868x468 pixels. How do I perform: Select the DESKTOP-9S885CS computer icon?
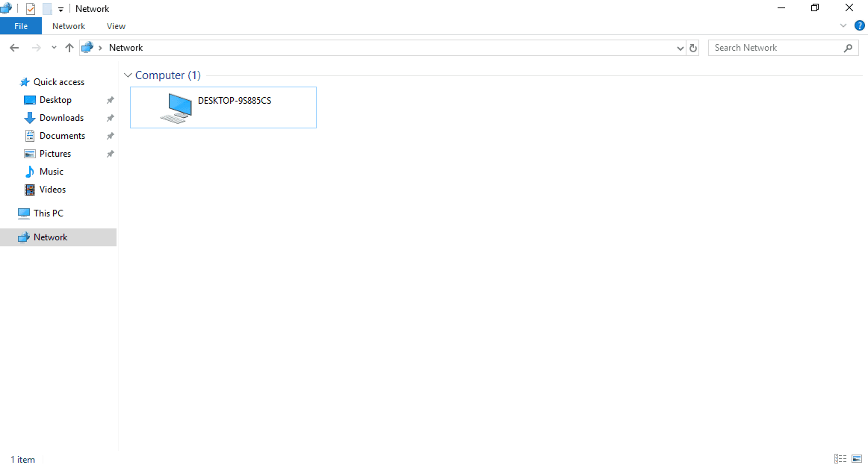(176, 108)
